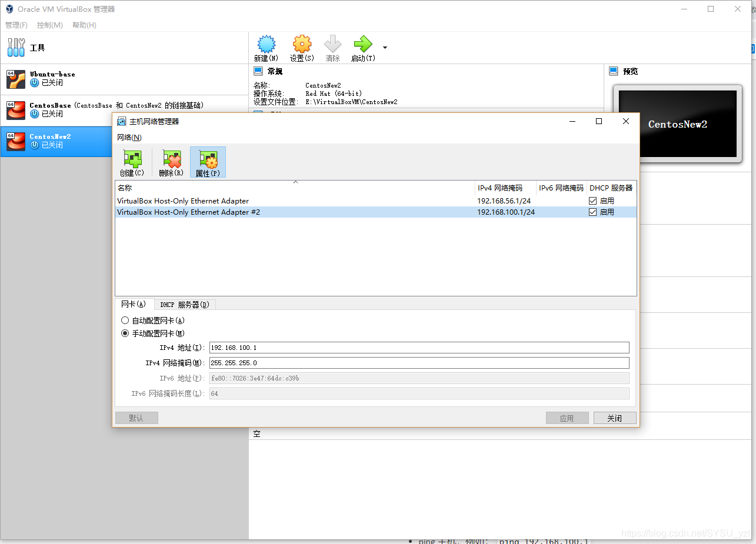The width and height of the screenshot is (756, 544).
Task: Click the Discard (清除) arrow icon
Action: [x=333, y=44]
